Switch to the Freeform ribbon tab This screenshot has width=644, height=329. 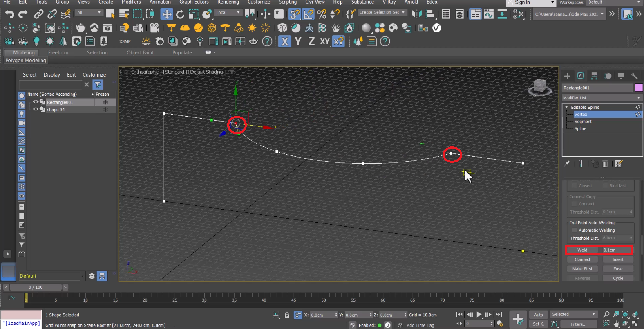coord(58,53)
